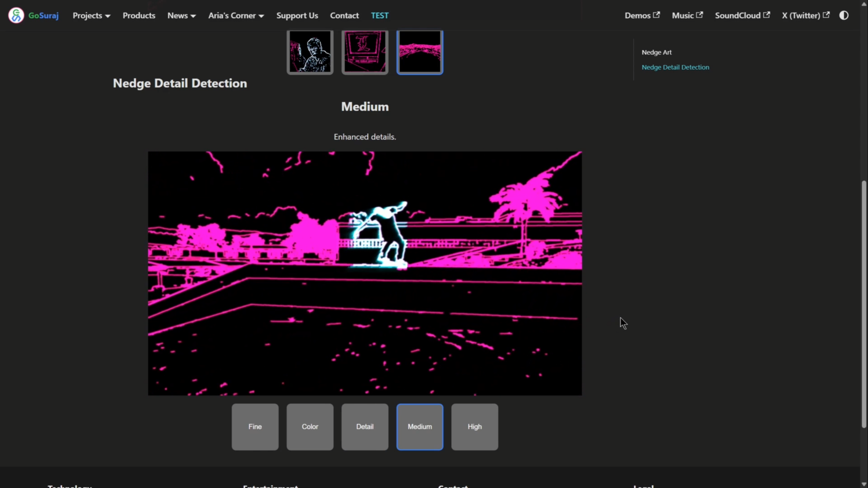Open the SoundCloud external link
The height and width of the screenshot is (488, 868).
pos(742,16)
